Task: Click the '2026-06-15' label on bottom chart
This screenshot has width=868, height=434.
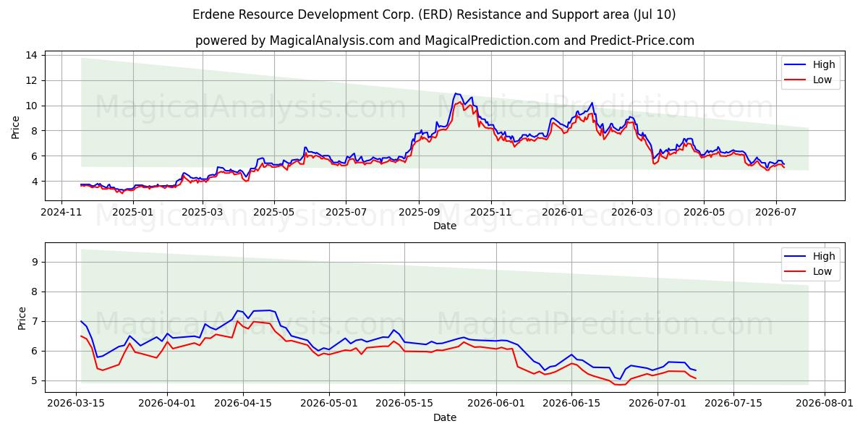Action: click(x=571, y=404)
